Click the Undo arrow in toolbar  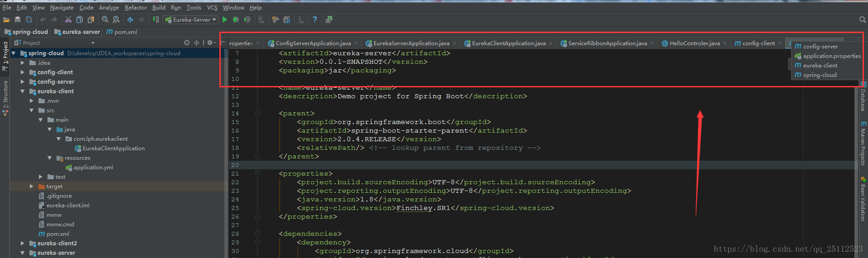click(43, 19)
